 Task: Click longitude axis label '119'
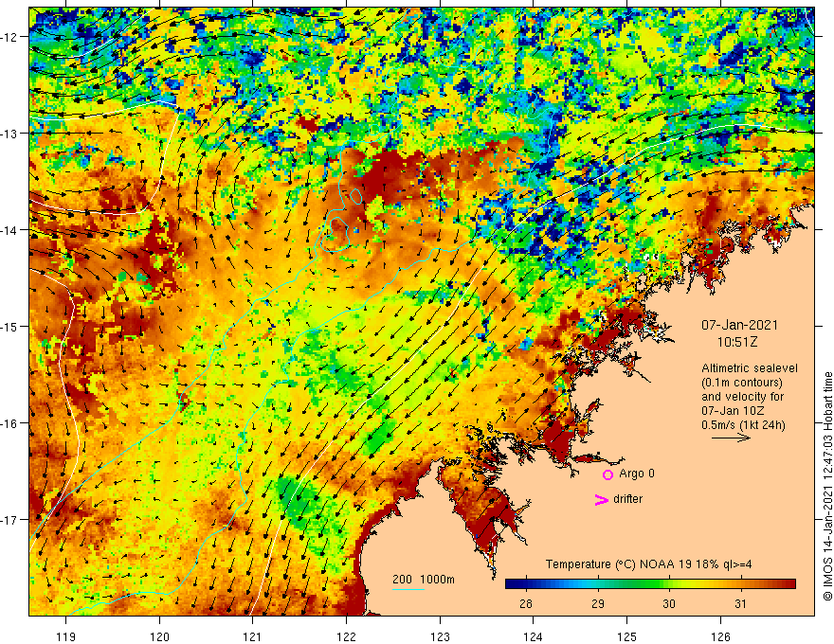[x=66, y=636]
